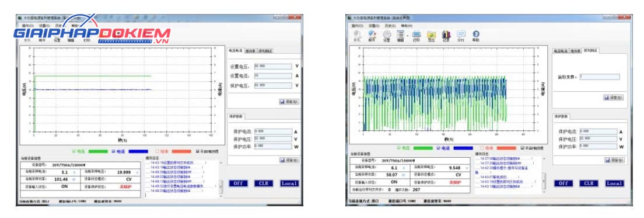Viewport: 644px width, 218px height.
Task: Open 设置(S) menu in right window
Action: tap(374, 26)
